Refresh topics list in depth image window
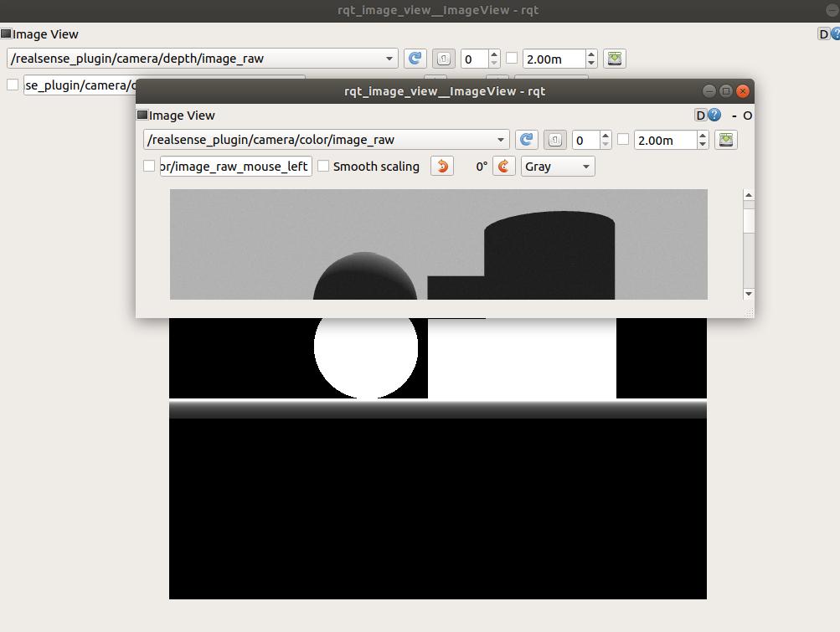This screenshot has height=632, width=840. (415, 59)
